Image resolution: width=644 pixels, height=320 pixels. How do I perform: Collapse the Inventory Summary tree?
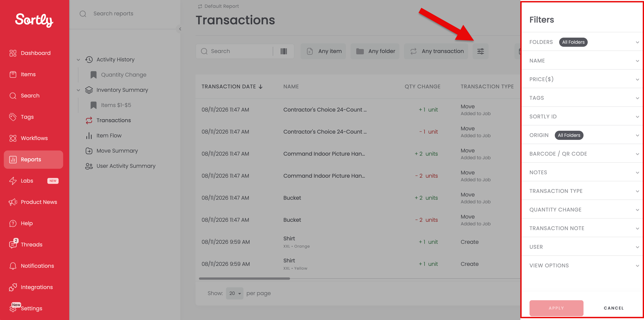(78, 90)
